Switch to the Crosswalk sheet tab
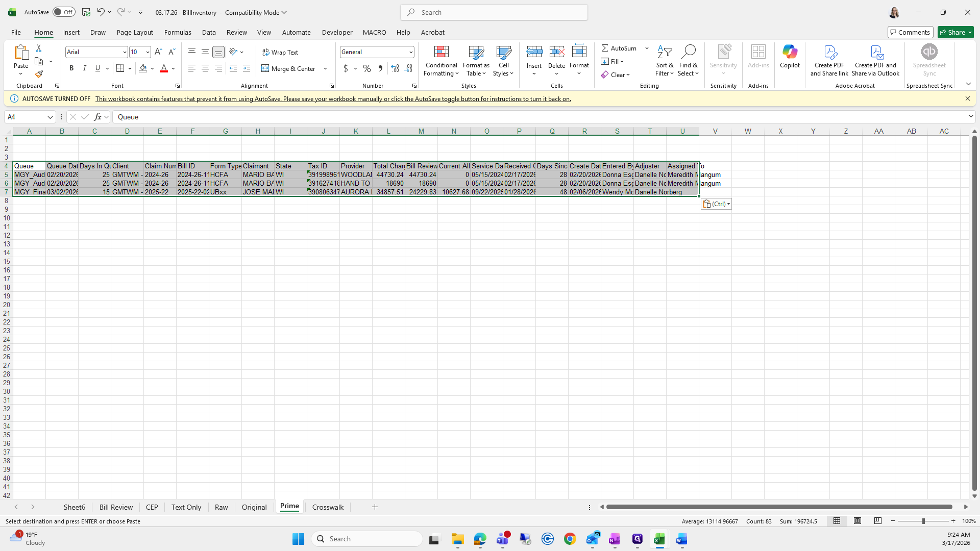Screen dimensions: 980x551 (328, 507)
